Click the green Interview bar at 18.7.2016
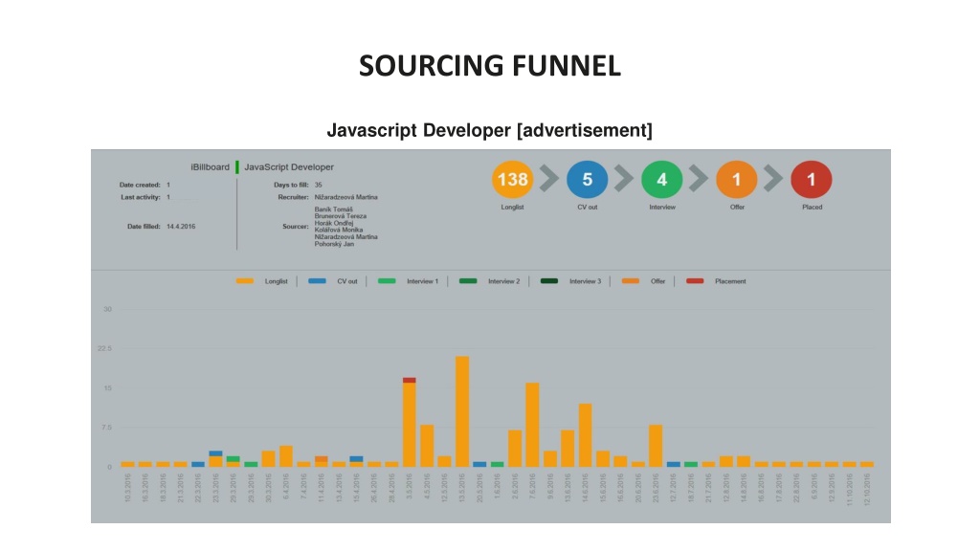Viewport: 980px width, 551px height. (691, 464)
